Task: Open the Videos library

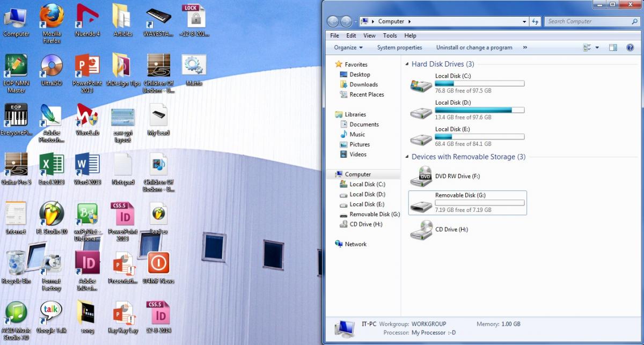Action: point(353,155)
